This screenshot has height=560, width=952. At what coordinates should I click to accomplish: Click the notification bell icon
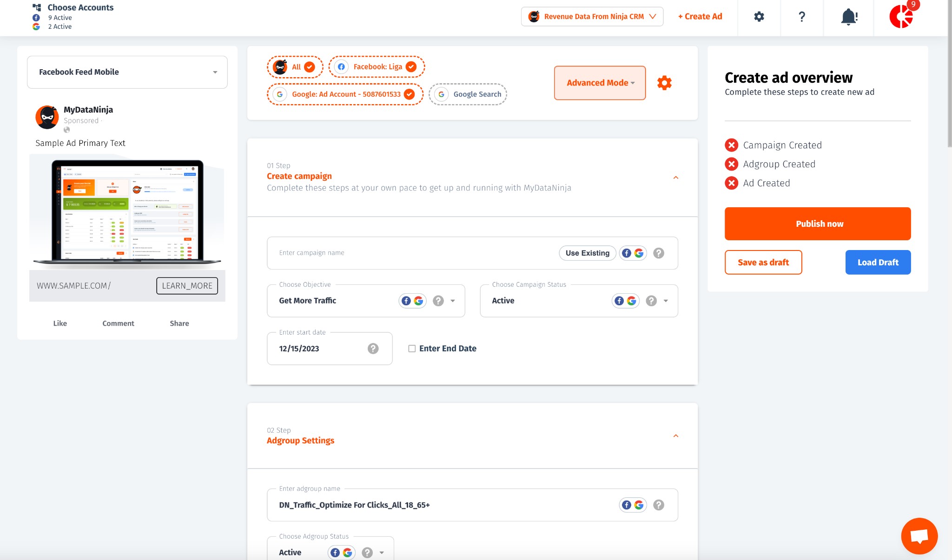pyautogui.click(x=848, y=17)
